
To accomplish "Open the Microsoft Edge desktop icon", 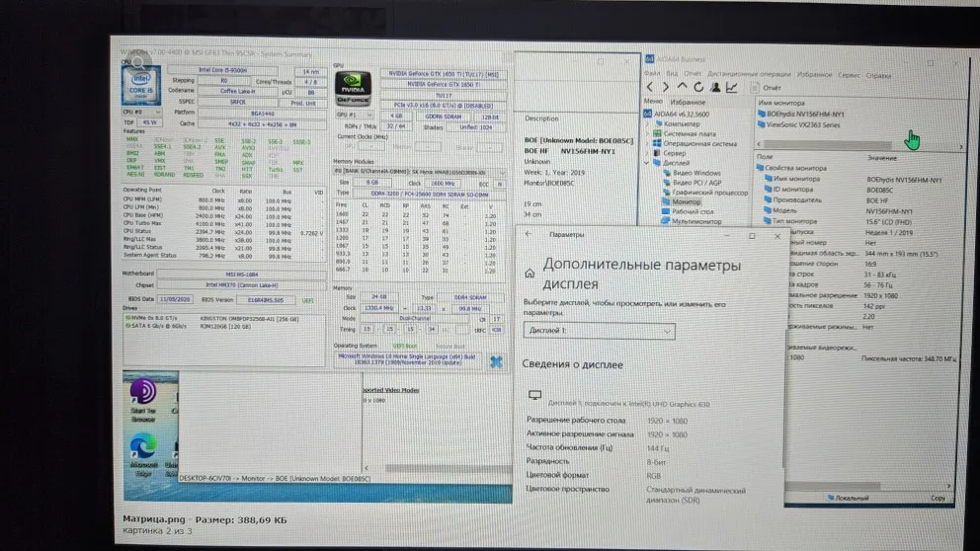I will [143, 454].
